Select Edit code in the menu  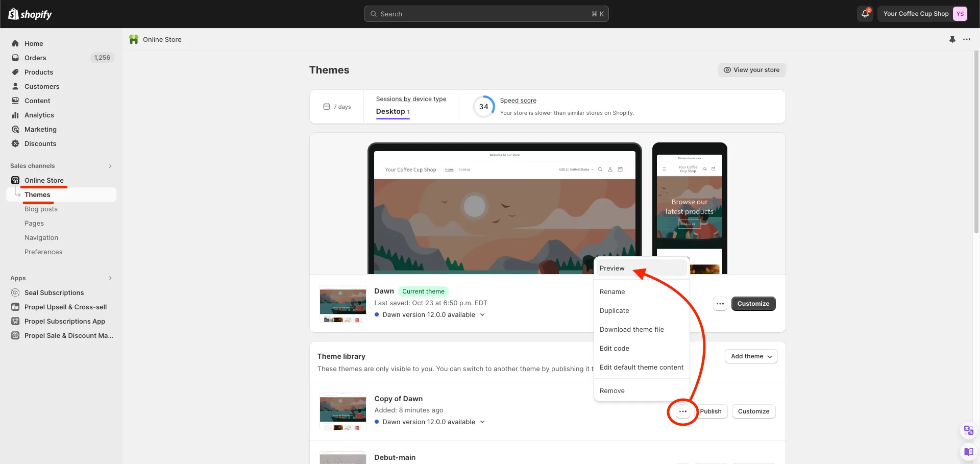(642, 348)
